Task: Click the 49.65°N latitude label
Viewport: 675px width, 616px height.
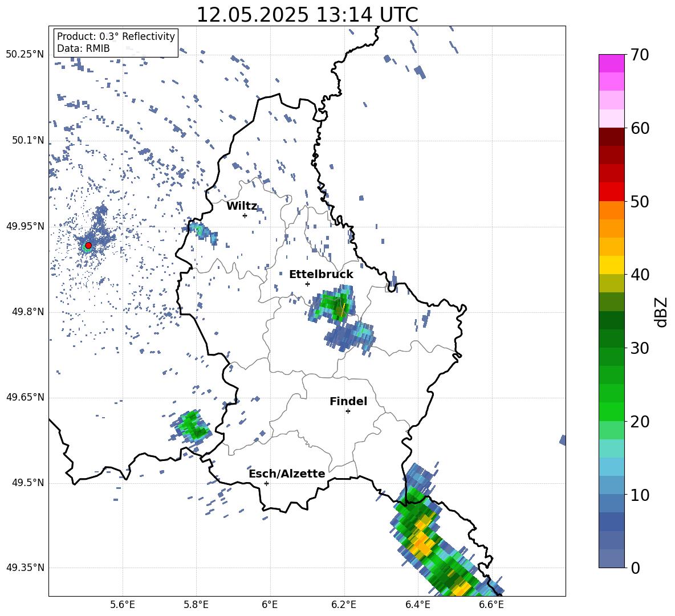Action: click(x=25, y=397)
